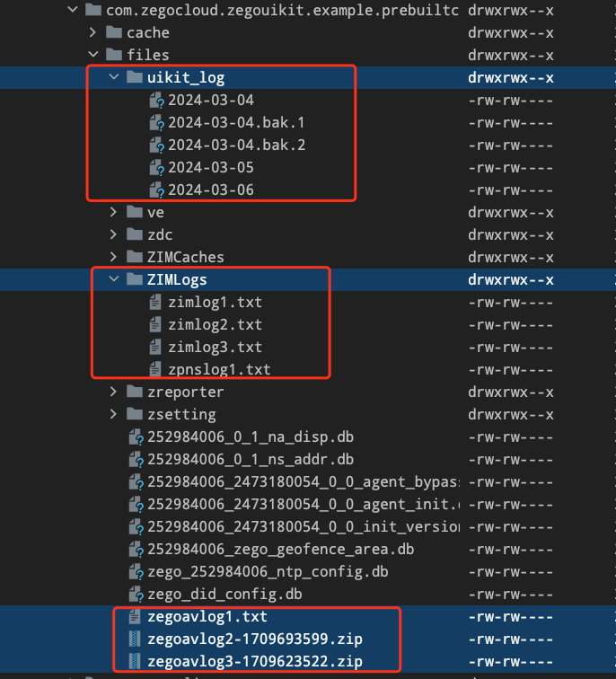Expand the ve folder chevron
616x679 pixels.
(x=113, y=212)
